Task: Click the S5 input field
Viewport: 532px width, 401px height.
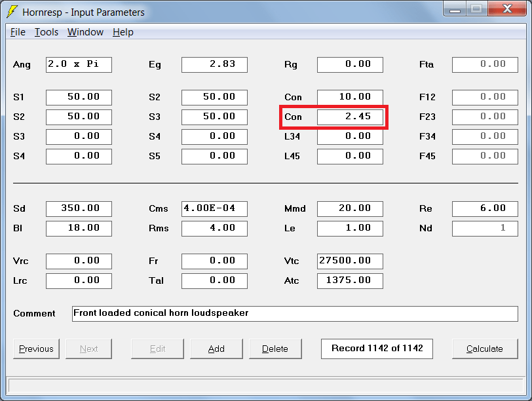Action: click(x=214, y=157)
